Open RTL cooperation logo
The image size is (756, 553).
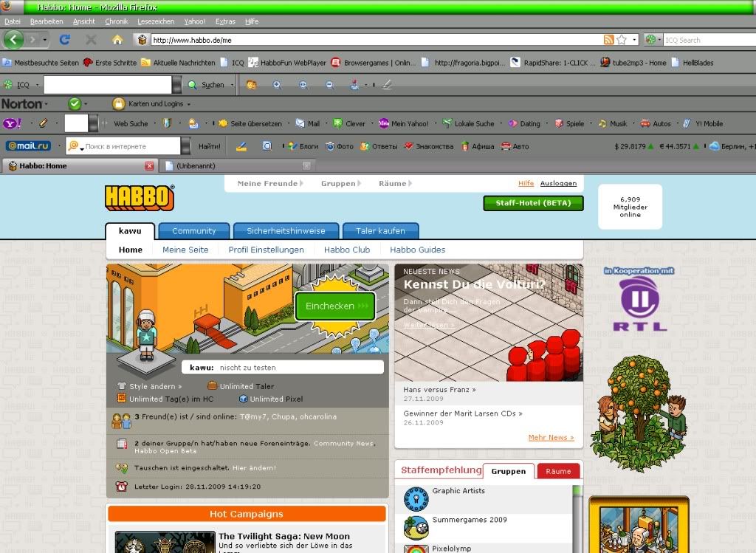(639, 303)
